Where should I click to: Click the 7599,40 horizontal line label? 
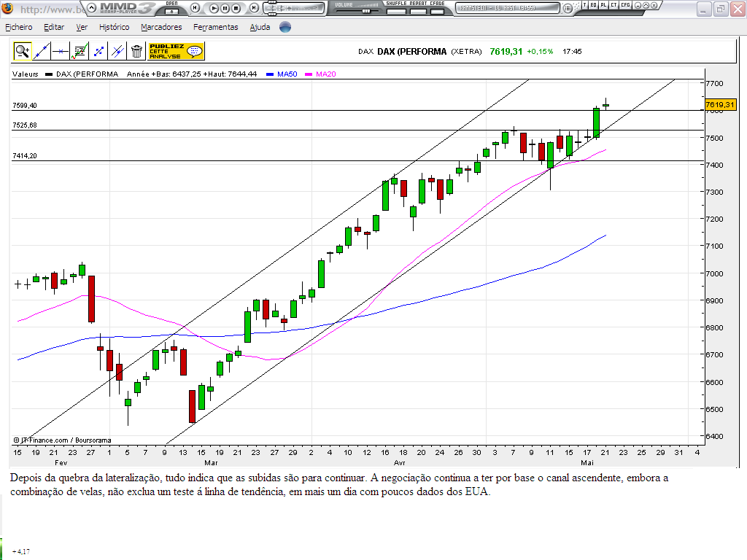pos(25,106)
